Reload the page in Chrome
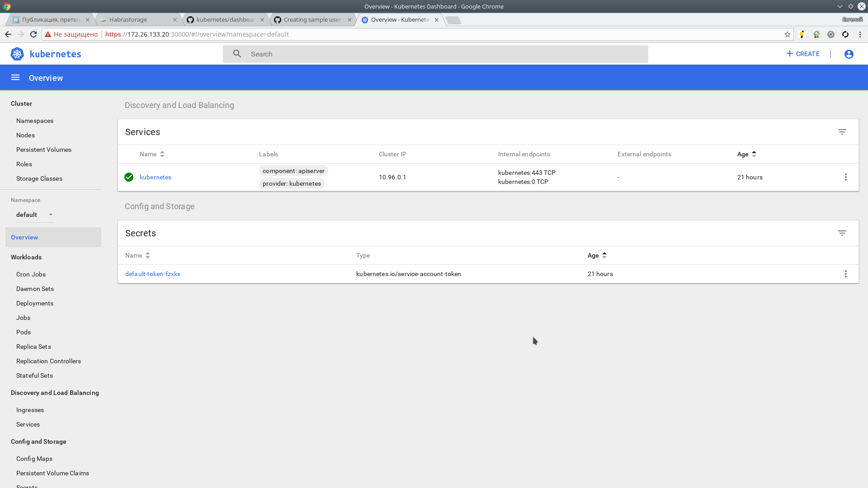Image resolution: width=868 pixels, height=488 pixels. (x=33, y=34)
